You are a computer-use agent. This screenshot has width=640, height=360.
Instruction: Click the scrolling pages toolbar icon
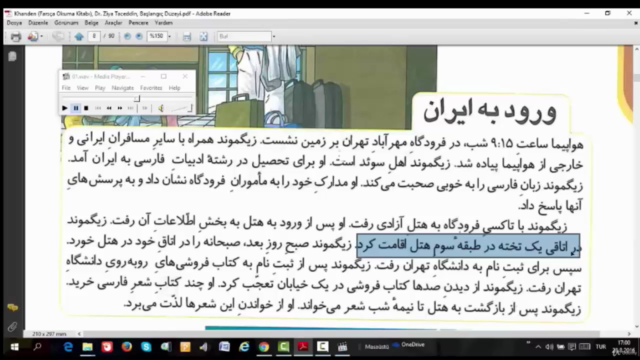pos(187,37)
